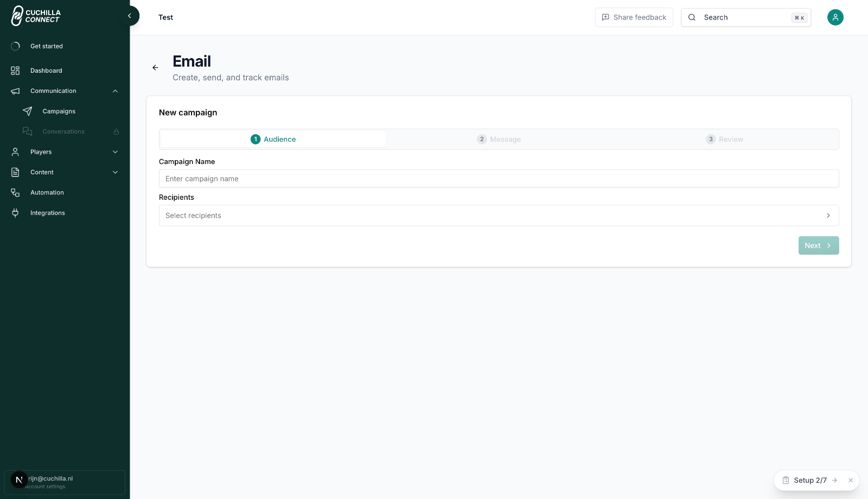Screen dimensions: 868x499
Task: Go back using the left arrow
Action: pyautogui.click(x=155, y=68)
